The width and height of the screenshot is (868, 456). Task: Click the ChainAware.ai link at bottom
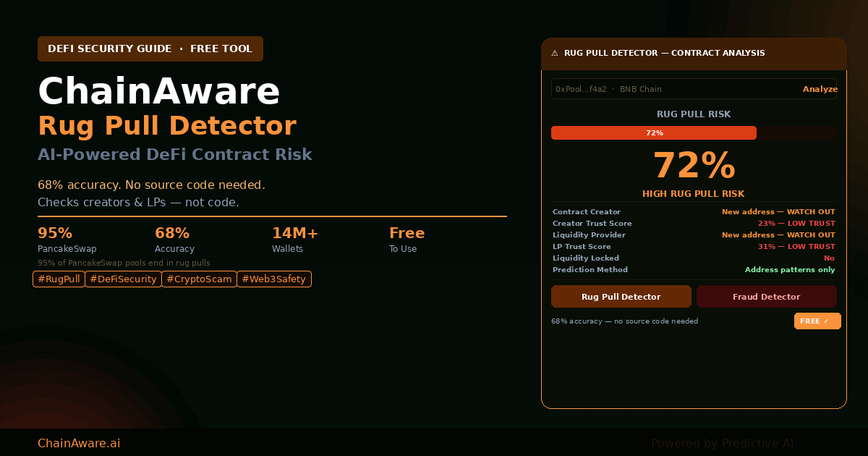pos(79,443)
